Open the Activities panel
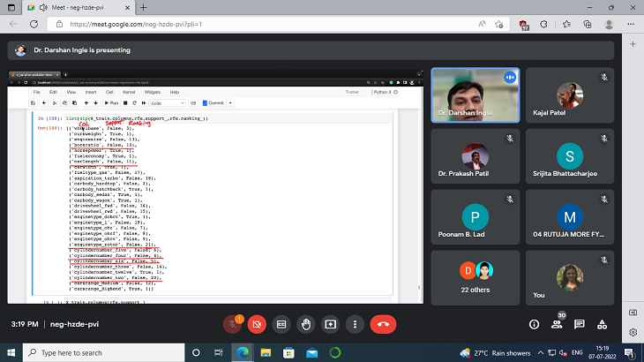The image size is (644, 362). pyautogui.click(x=603, y=324)
